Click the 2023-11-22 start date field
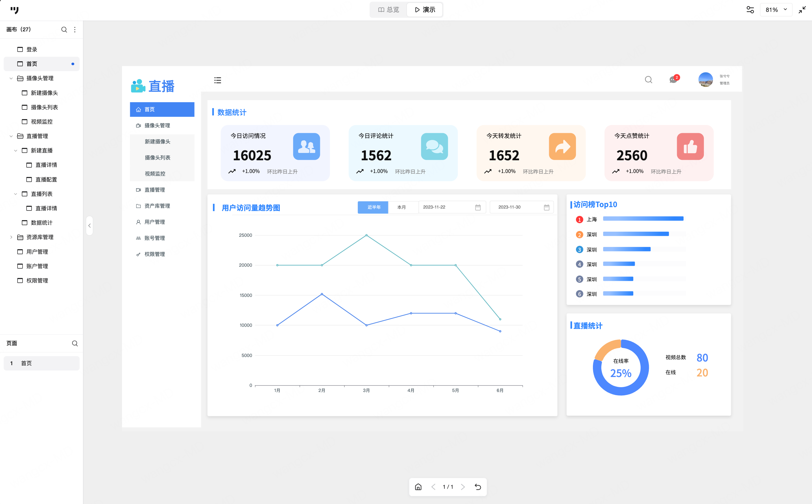Viewport: 812px width, 504px height. point(451,207)
